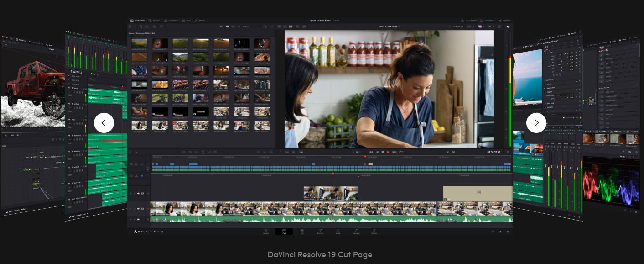Switch to the Color page tab
This screenshot has height=264, width=644.
[x=338, y=232]
